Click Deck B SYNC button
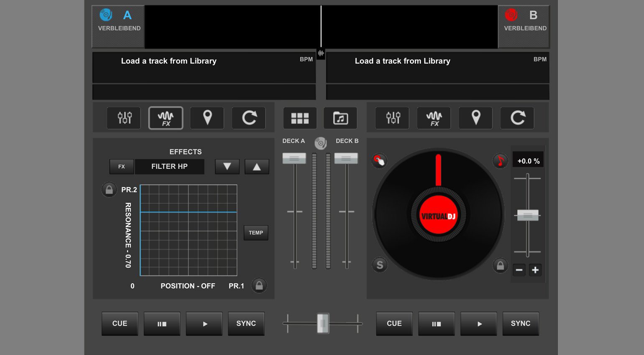The height and width of the screenshot is (355, 644). 521,324
